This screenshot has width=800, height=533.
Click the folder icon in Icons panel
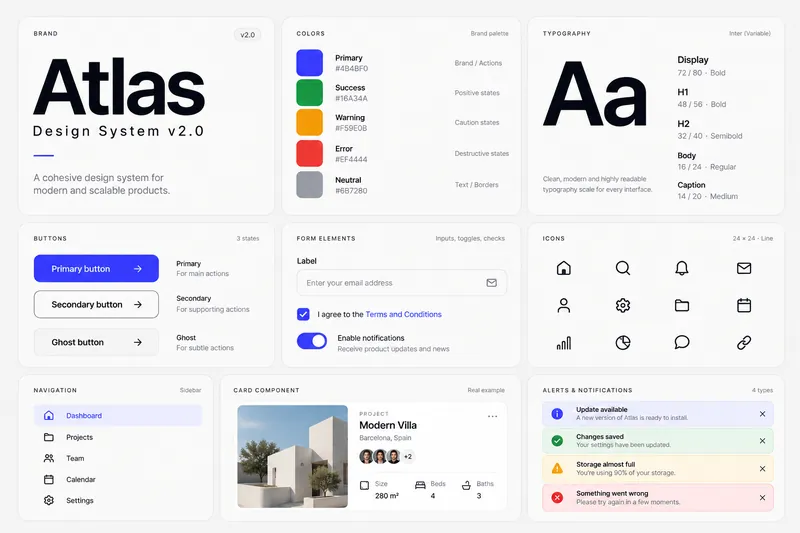tap(682, 305)
